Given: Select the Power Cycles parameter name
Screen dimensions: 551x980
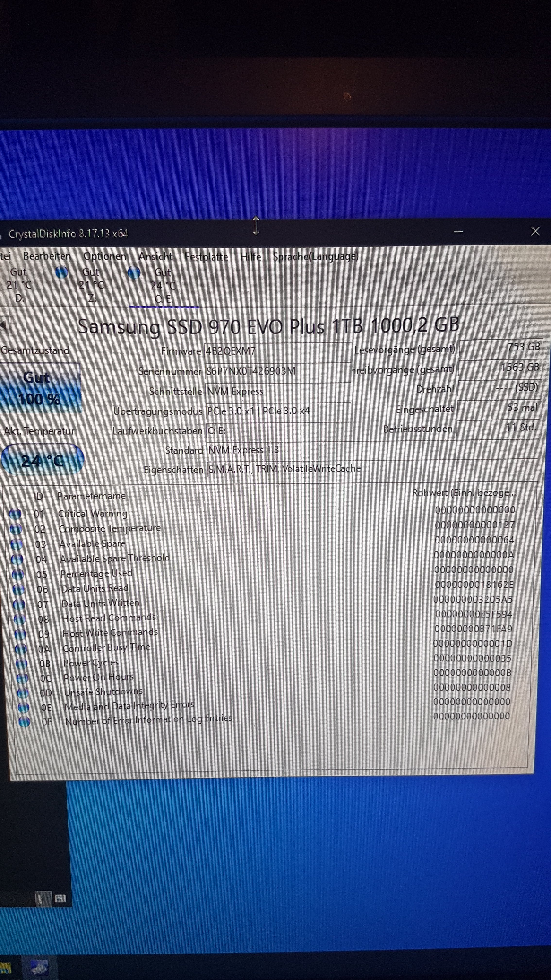Looking at the screenshot, I should point(91,662).
